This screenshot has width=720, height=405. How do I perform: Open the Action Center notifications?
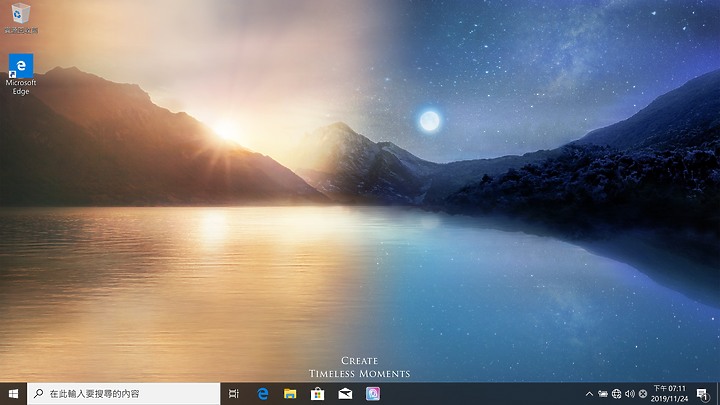tap(702, 394)
